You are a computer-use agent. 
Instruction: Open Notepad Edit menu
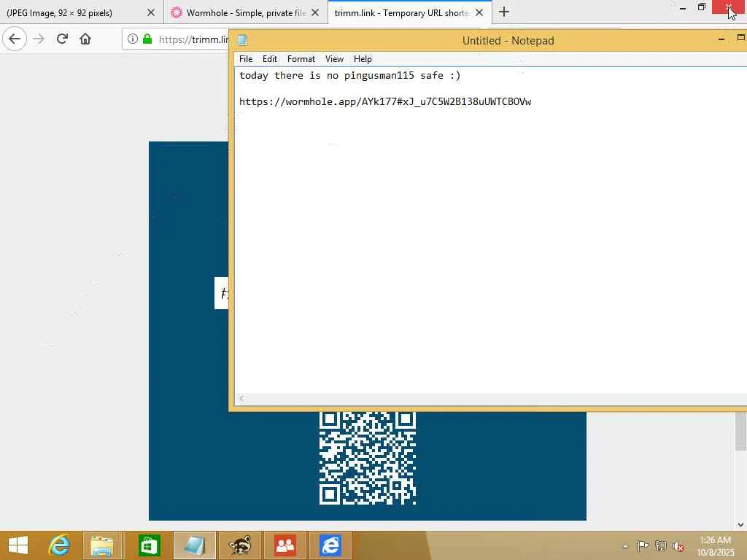[270, 59]
